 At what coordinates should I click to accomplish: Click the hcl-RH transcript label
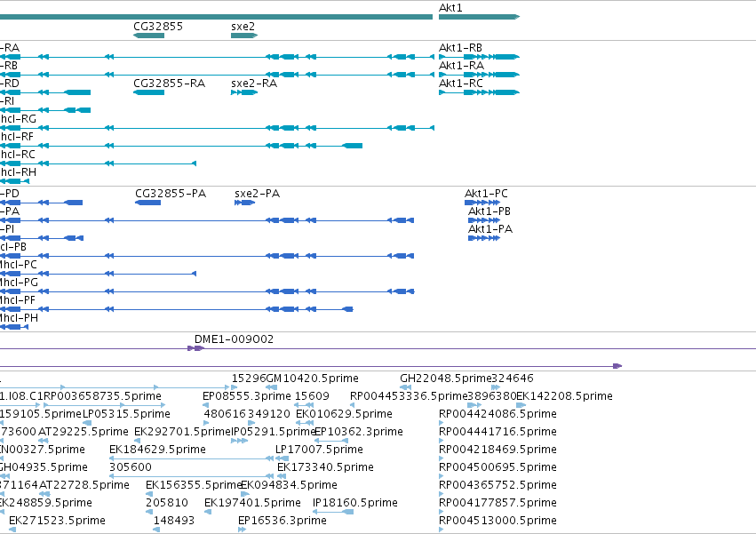pyautogui.click(x=18, y=172)
